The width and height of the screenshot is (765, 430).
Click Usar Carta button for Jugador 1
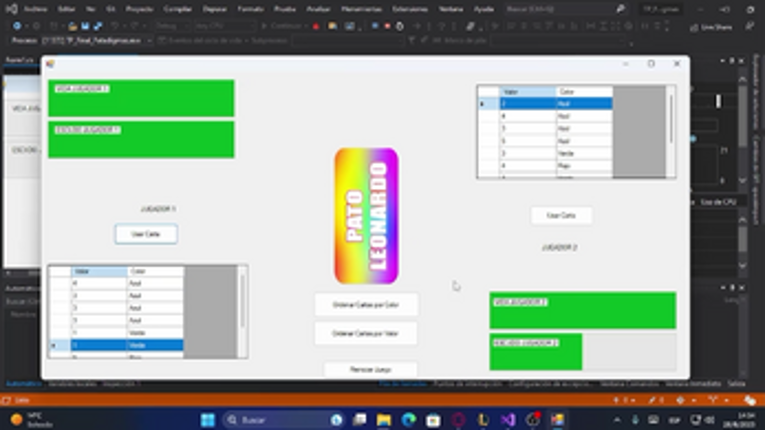pos(146,234)
